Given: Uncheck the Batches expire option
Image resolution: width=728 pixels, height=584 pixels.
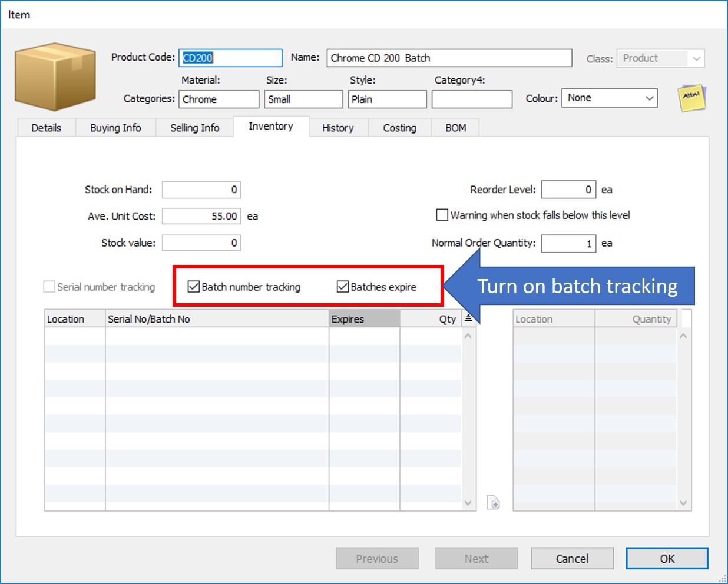Looking at the screenshot, I should [343, 287].
